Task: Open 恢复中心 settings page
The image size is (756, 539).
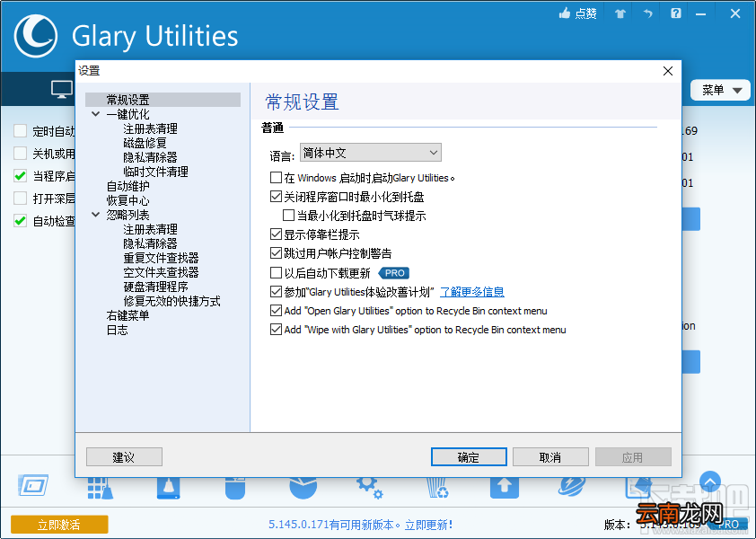Action: click(128, 200)
